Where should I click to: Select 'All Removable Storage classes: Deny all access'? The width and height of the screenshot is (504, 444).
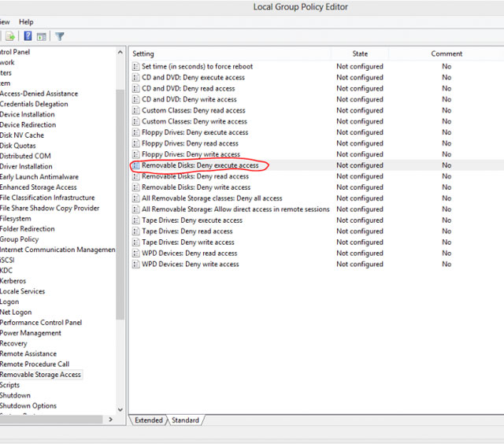[x=212, y=198]
